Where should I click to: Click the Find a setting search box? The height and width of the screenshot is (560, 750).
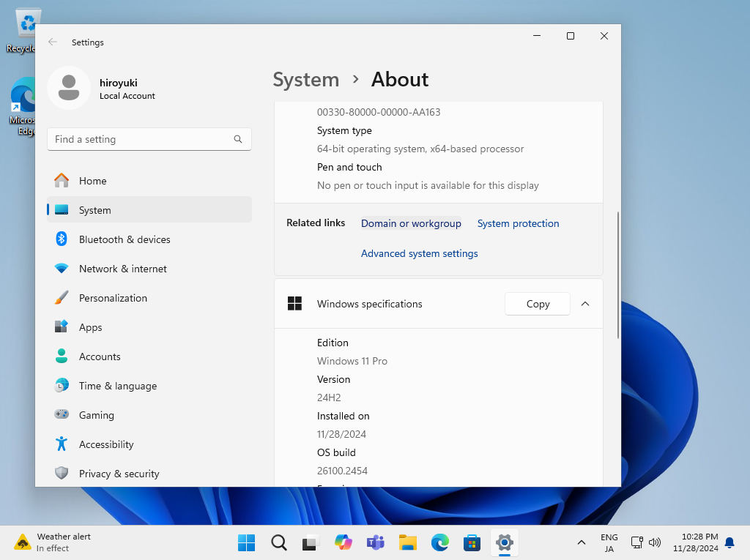[149, 139]
